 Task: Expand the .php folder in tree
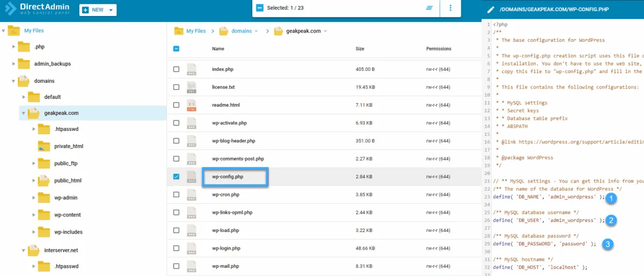point(13,47)
